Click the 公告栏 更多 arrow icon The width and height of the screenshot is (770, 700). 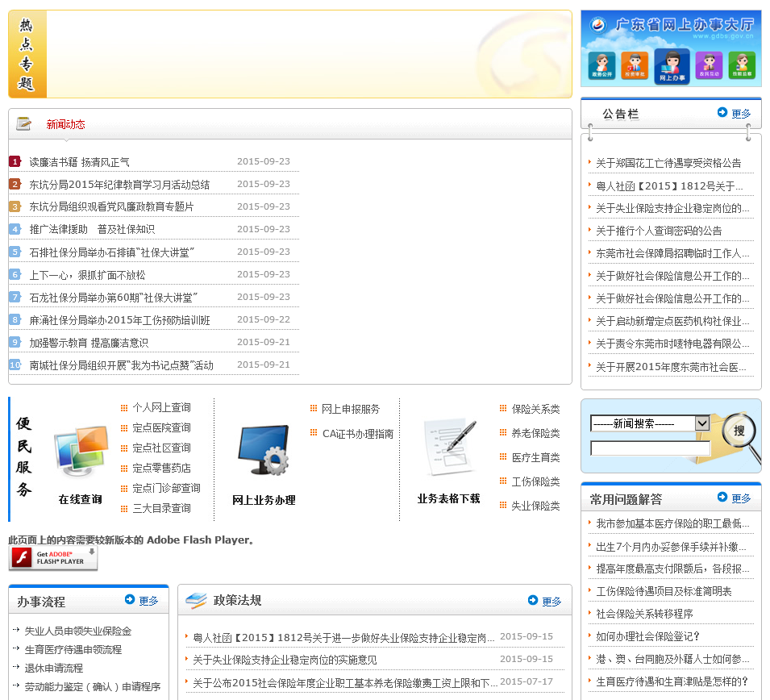[722, 112]
